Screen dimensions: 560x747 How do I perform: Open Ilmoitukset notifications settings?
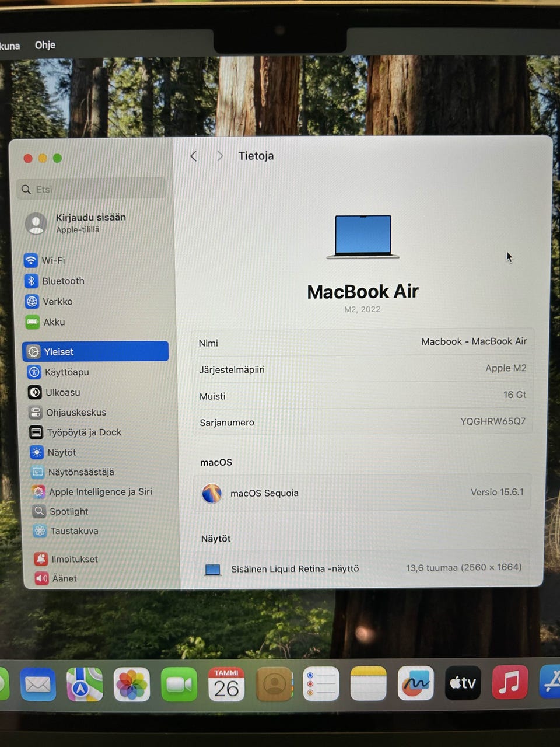[x=66, y=559]
